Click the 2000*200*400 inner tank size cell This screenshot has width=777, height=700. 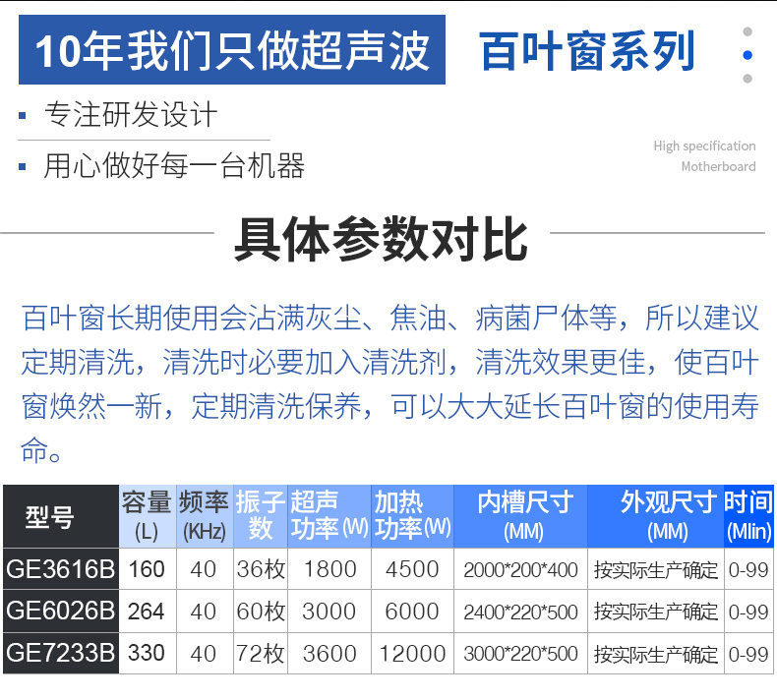coord(522,570)
